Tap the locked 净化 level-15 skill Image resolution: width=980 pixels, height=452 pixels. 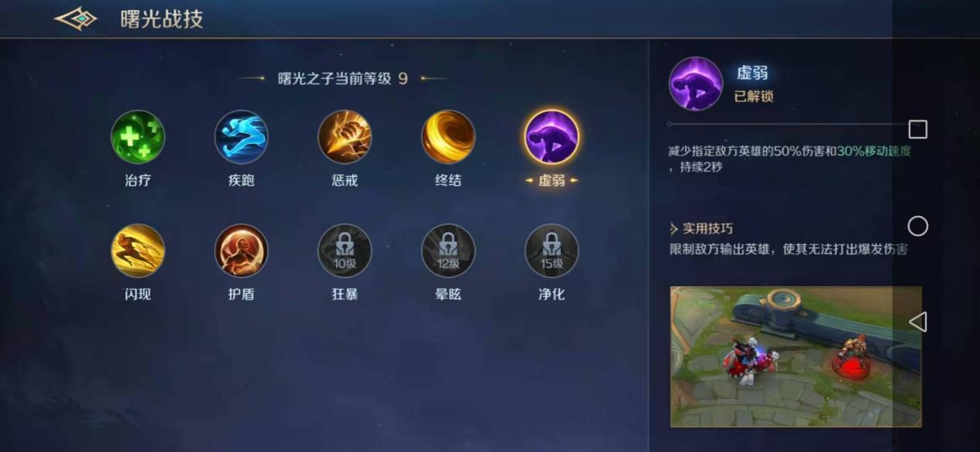point(552,251)
